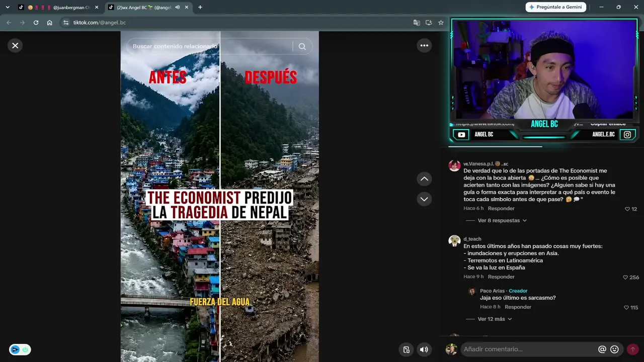Reply to d_teach's comment
Screen dimensions: 644x362
[501, 277]
